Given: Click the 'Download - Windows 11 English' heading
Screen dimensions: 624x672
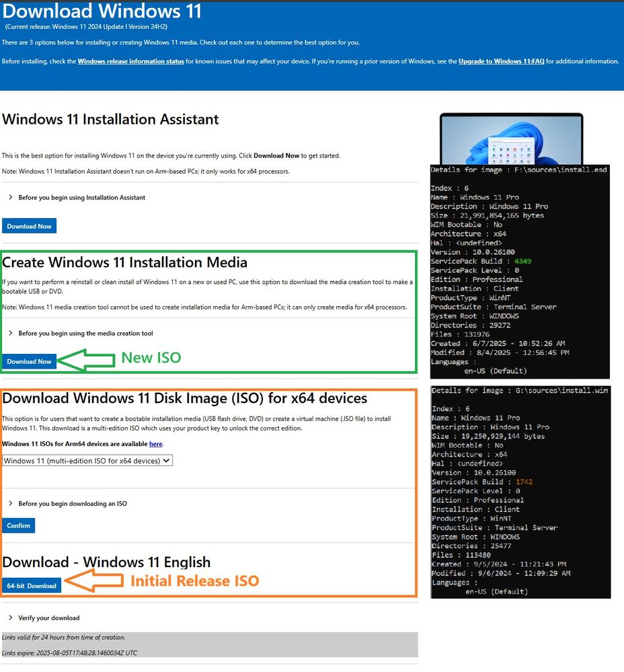Looking at the screenshot, I should click(106, 562).
